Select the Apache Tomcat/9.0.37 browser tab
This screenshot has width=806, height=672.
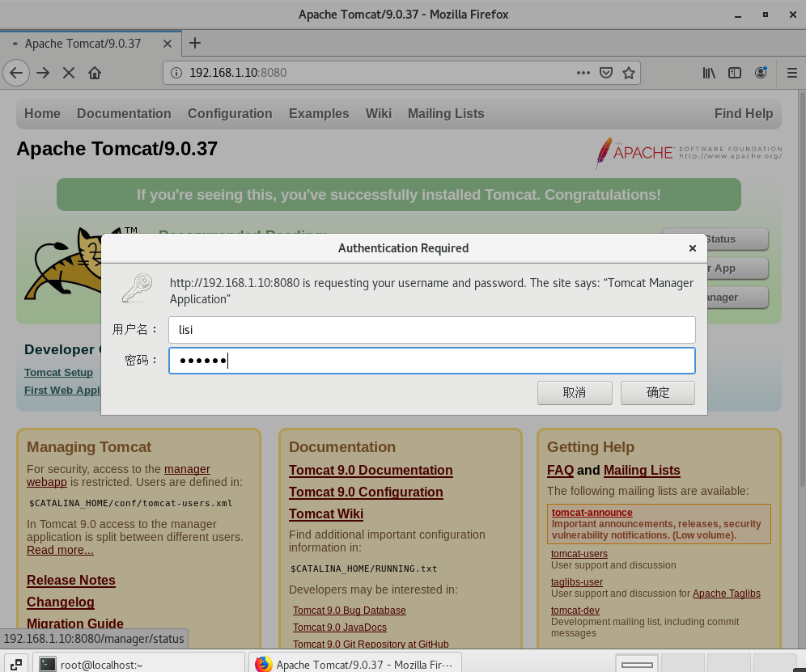click(x=90, y=44)
